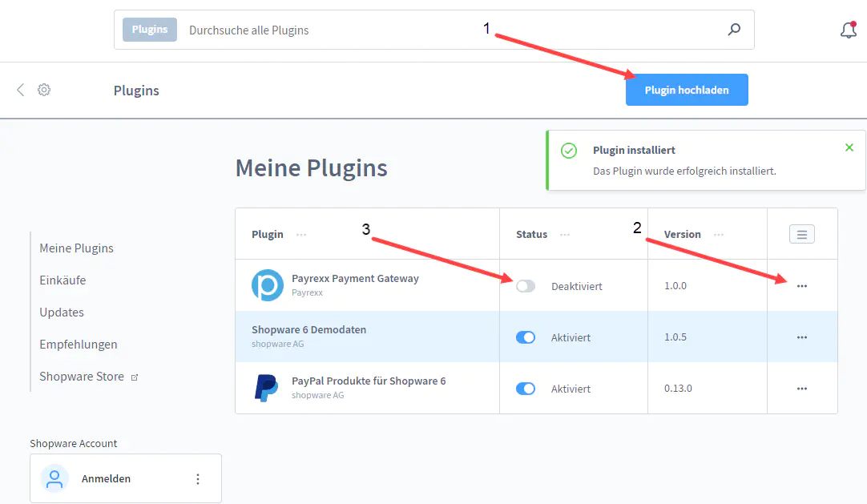Expand the Shopware Account options menu
The image size is (867, 504).
tap(198, 478)
